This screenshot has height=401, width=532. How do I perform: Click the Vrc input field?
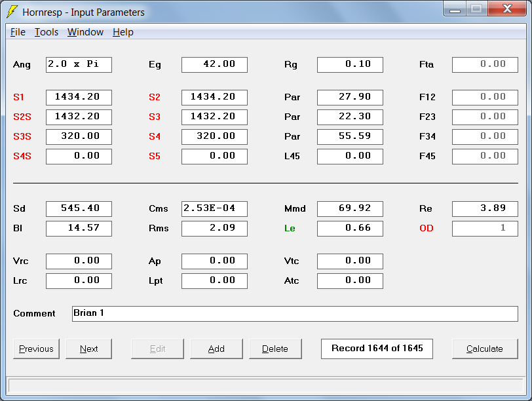79,261
